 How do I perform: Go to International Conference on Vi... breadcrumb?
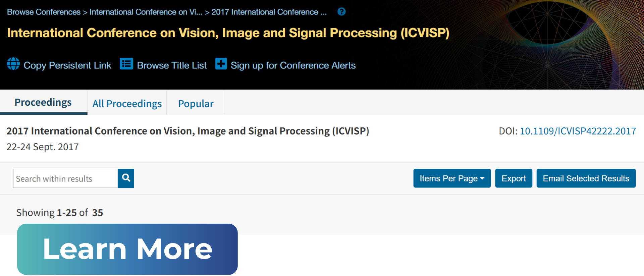[146, 12]
